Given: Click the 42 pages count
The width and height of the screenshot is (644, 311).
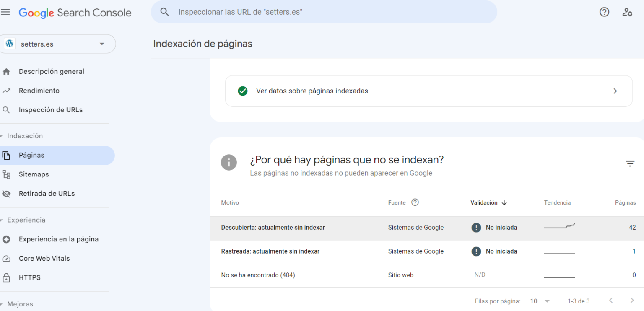Looking at the screenshot, I should (632, 228).
